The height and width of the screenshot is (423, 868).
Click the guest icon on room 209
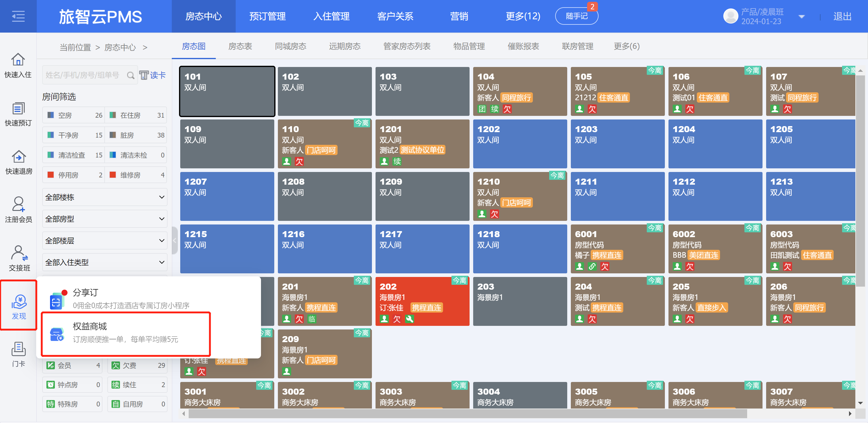pos(286,371)
